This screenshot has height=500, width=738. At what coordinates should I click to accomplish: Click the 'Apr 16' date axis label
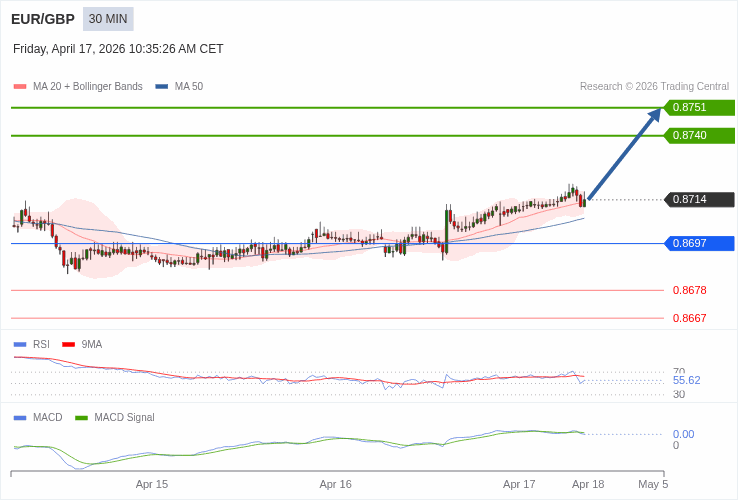coord(336,484)
